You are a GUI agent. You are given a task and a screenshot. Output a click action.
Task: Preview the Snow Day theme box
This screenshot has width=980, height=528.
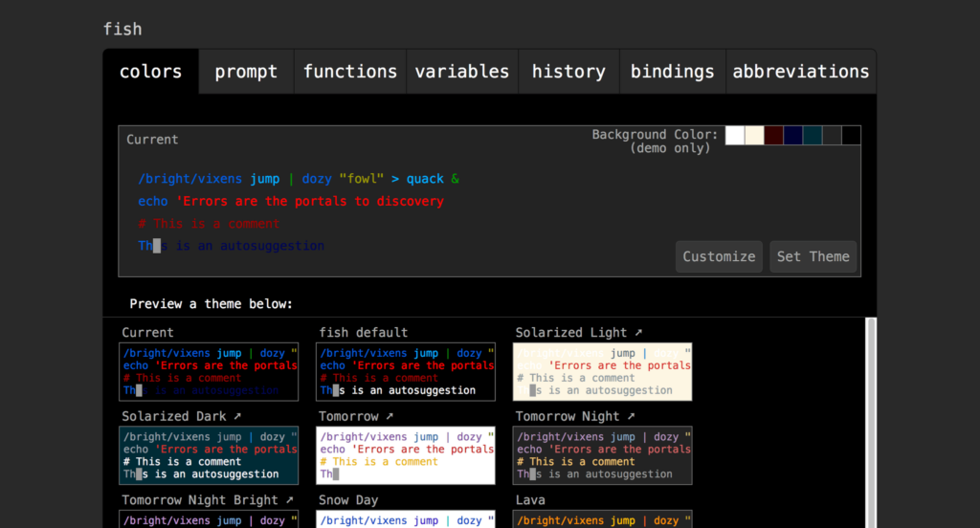[x=406, y=519]
